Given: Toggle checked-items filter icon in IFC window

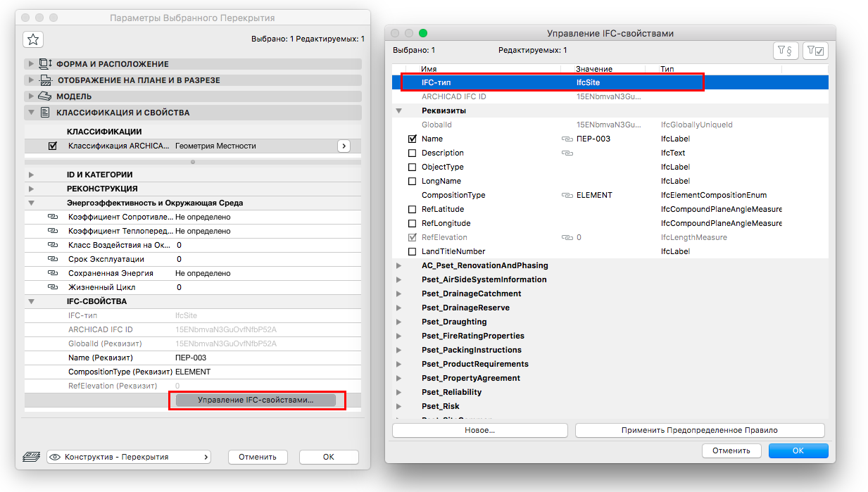Looking at the screenshot, I should pos(815,51).
